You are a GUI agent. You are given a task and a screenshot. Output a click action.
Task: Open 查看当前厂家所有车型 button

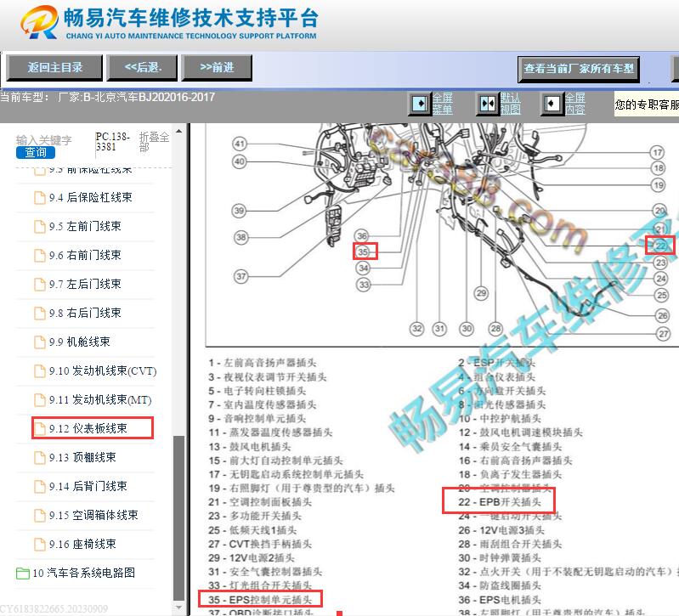pos(579,69)
